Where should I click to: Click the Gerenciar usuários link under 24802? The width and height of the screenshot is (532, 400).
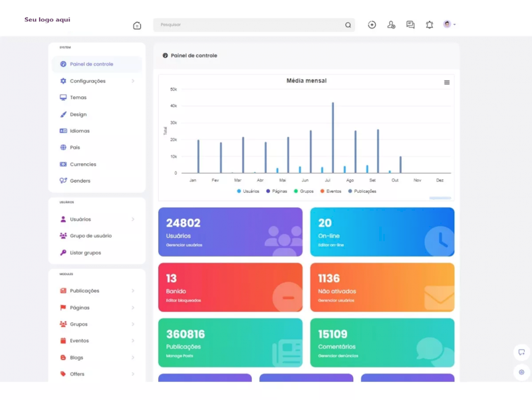[x=184, y=245]
